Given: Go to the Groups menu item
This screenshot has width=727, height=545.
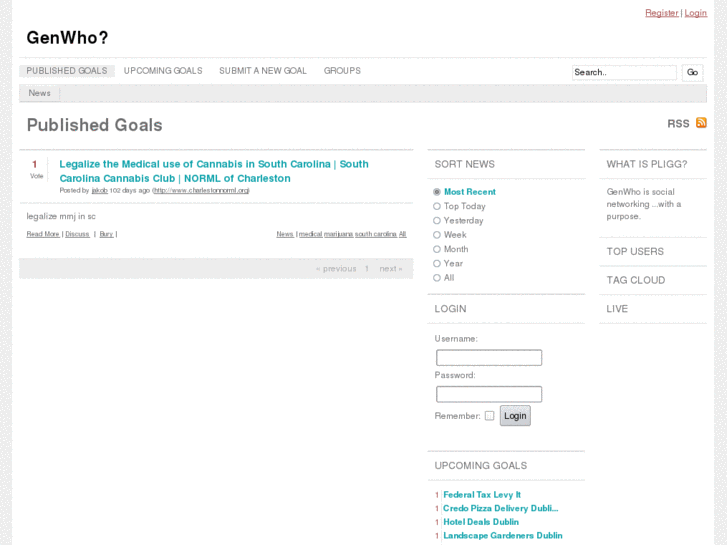Looking at the screenshot, I should 342,71.
